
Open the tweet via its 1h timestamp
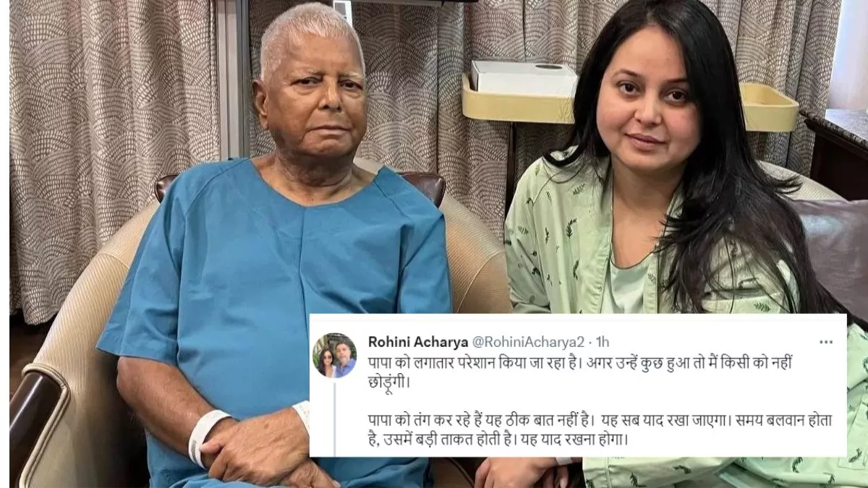[x=602, y=341]
